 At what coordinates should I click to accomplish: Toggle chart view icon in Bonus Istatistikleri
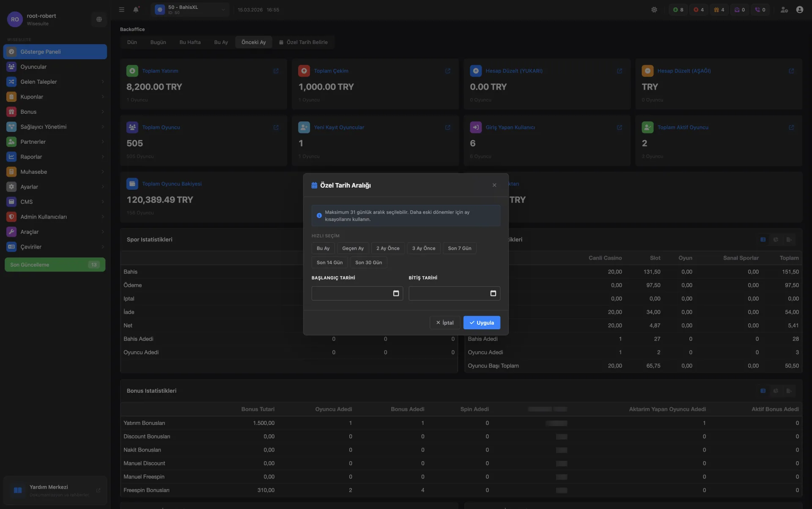[x=776, y=391]
